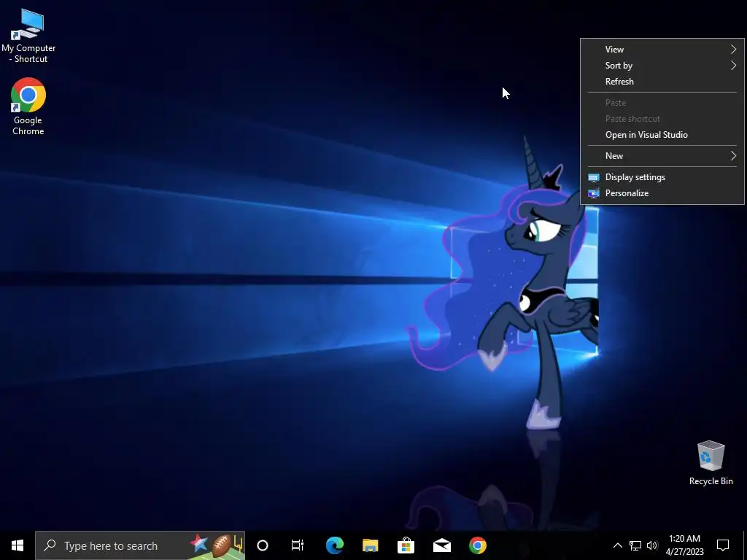Select the Google Chrome desktop icon
This screenshot has height=560, width=747.
click(x=28, y=106)
